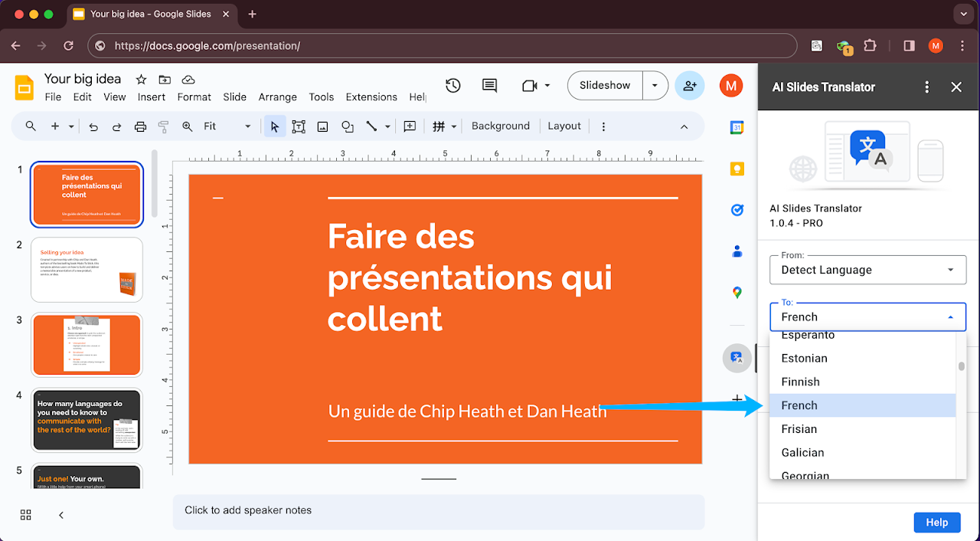Open the Google Slides home logo
Image resolution: width=980 pixels, height=541 pixels.
point(25,87)
